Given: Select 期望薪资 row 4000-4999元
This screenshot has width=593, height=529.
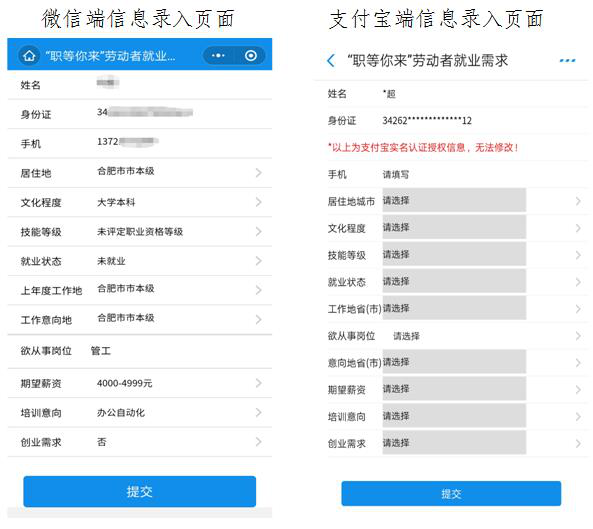Looking at the screenshot, I should coord(140,383).
